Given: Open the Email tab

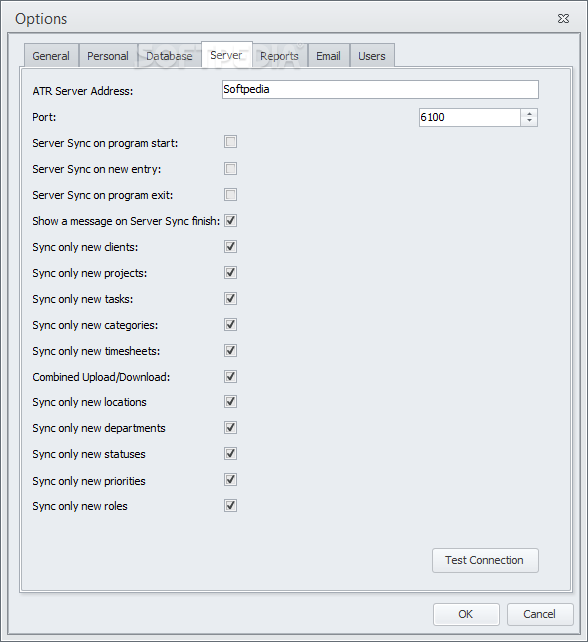Looking at the screenshot, I should pos(328,55).
